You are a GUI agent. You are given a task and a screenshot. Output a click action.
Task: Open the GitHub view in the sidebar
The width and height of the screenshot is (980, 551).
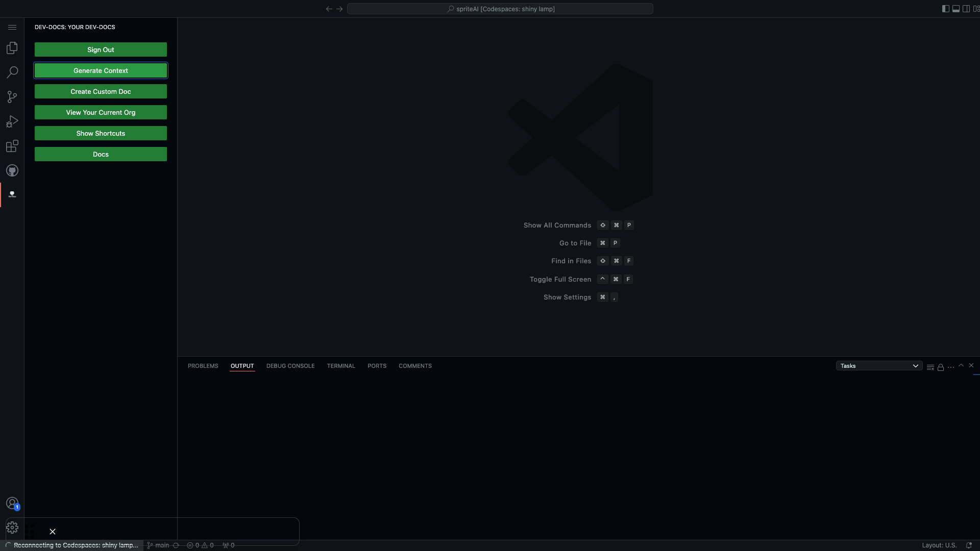(x=12, y=170)
